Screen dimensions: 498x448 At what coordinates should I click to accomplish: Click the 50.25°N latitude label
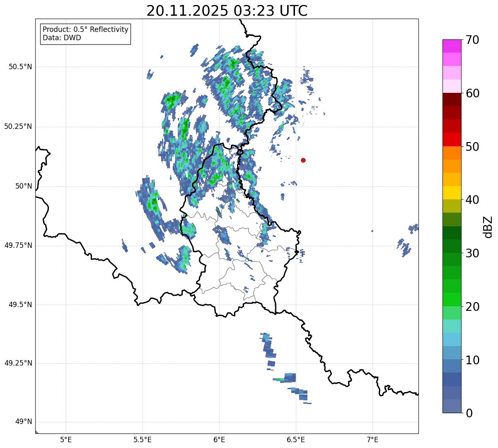pos(18,126)
